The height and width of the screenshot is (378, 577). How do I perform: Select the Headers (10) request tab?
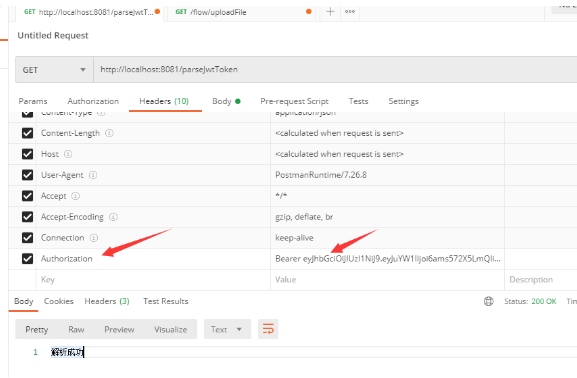(x=164, y=101)
